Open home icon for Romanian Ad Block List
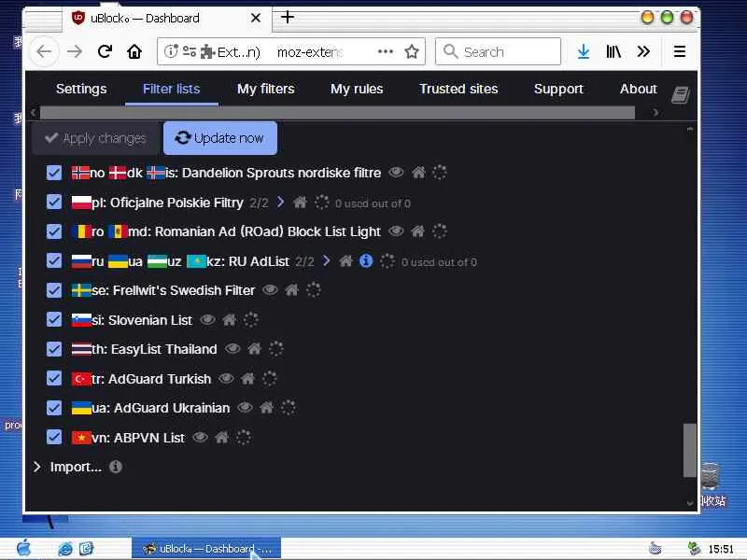The image size is (747, 560). pos(417,231)
